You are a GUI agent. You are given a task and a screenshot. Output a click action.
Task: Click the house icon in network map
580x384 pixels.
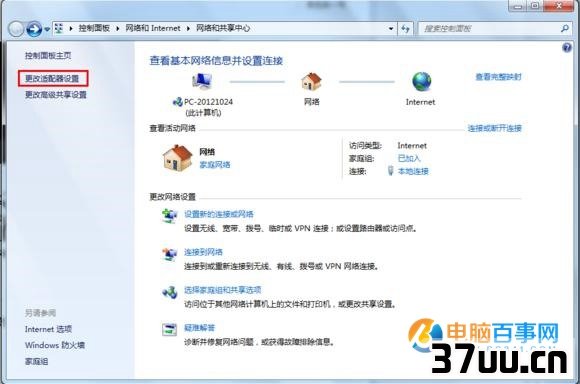point(311,81)
